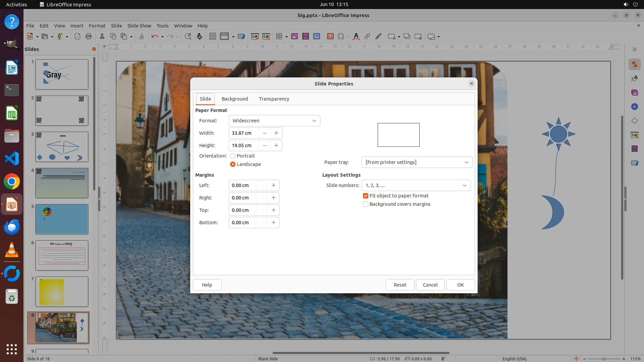The height and width of the screenshot is (362, 644).
Task: Switch to the Background tab
Action: [x=234, y=99]
